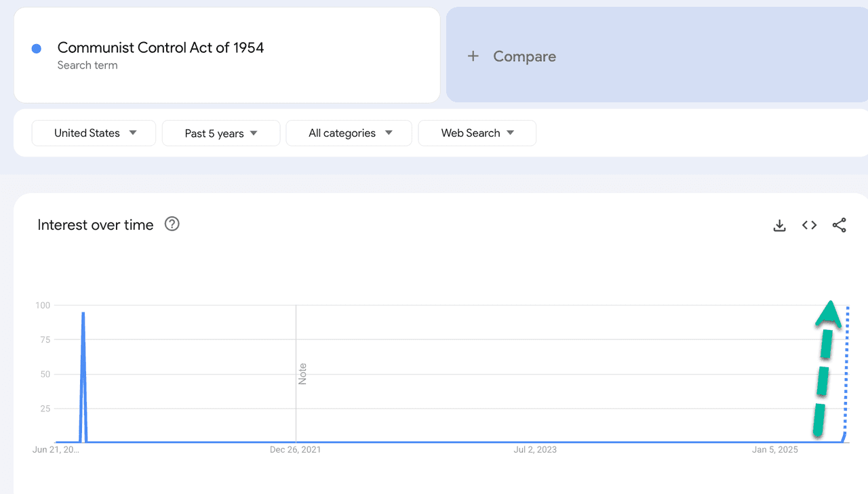
Task: Change the Web Search type dropdown
Action: click(477, 133)
